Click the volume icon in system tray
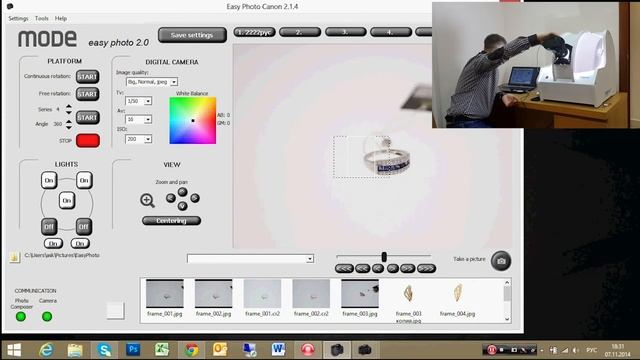This screenshot has height=360, width=640. [x=575, y=350]
